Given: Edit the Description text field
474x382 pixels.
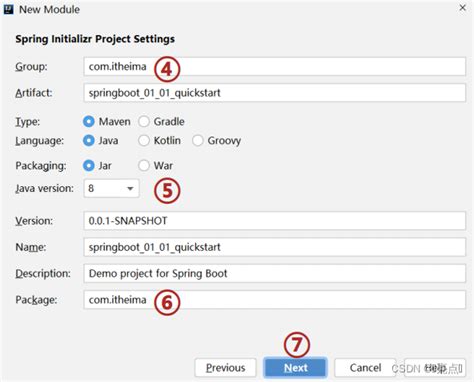Looking at the screenshot, I should tap(275, 273).
